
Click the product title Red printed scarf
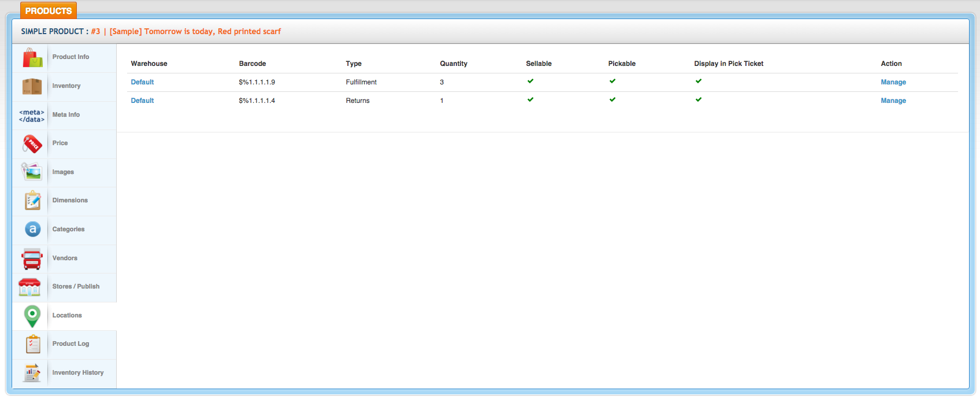pos(195,31)
